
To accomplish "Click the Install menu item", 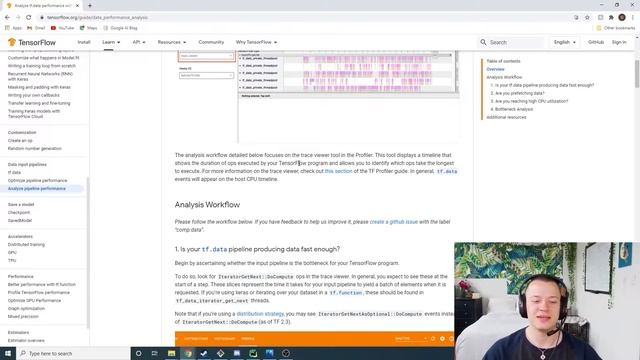I will pyautogui.click(x=84, y=42).
